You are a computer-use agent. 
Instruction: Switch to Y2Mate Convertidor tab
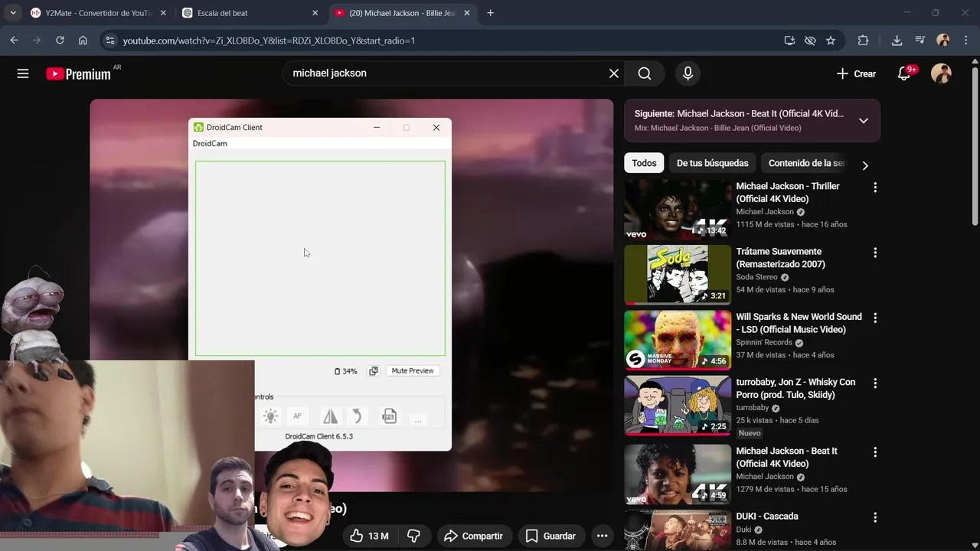point(98,13)
